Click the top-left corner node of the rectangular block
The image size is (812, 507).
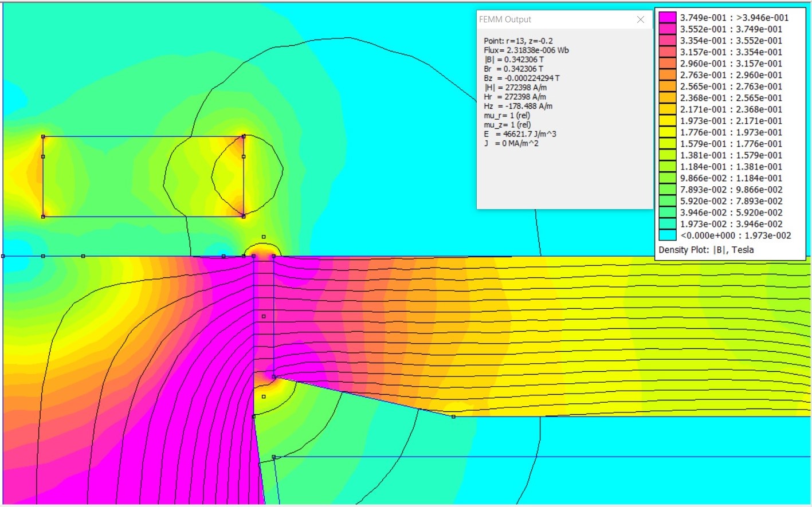(x=43, y=136)
